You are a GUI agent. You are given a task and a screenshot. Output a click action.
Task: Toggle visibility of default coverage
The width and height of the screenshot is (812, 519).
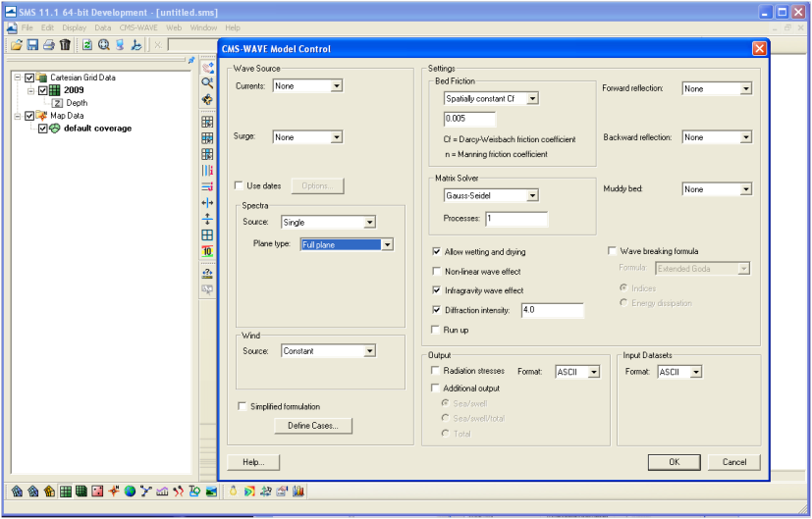pyautogui.click(x=43, y=129)
